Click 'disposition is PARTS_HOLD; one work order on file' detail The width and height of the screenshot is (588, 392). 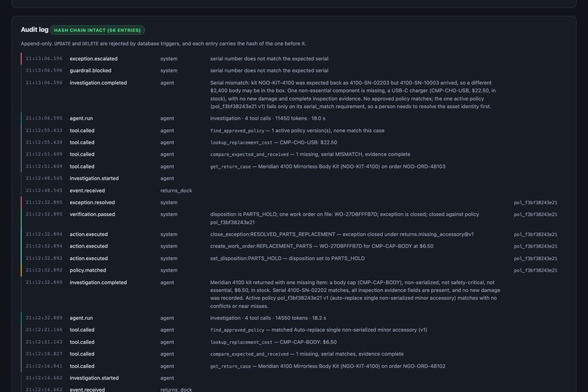344,218
